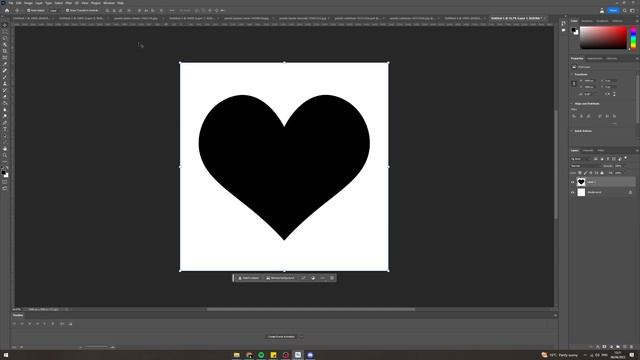This screenshot has height=360, width=640.
Task: Select the Eraser tool
Action: click(5, 97)
